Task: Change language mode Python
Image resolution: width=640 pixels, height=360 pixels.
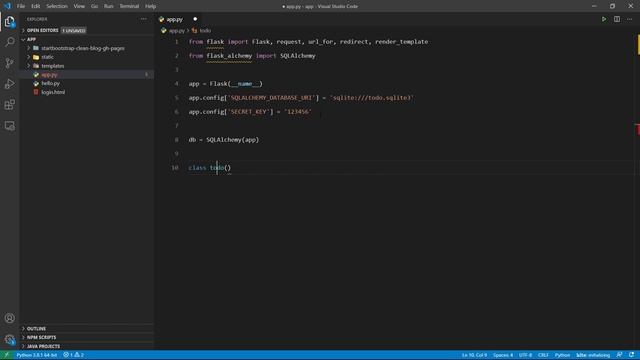Action: point(562,355)
